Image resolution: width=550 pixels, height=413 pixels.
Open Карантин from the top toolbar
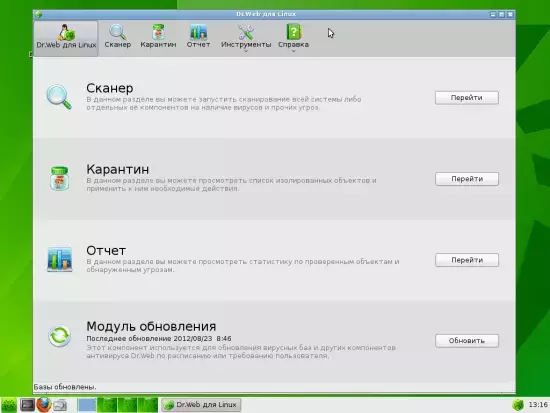[x=158, y=36]
